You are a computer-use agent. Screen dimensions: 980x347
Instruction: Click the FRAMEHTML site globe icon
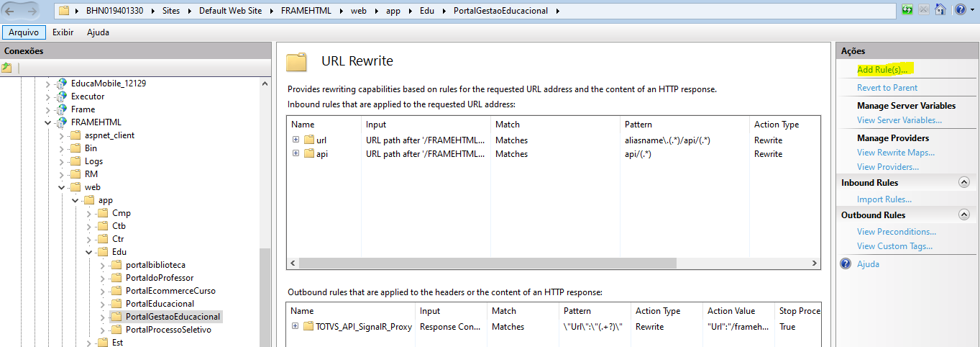pyautogui.click(x=63, y=122)
